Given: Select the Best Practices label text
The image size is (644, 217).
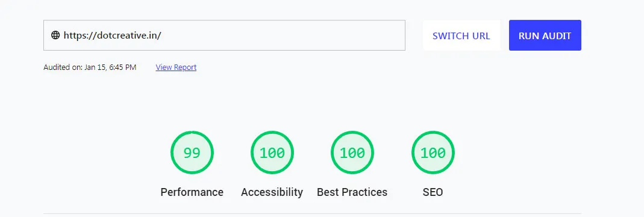Looking at the screenshot, I should [x=352, y=192].
